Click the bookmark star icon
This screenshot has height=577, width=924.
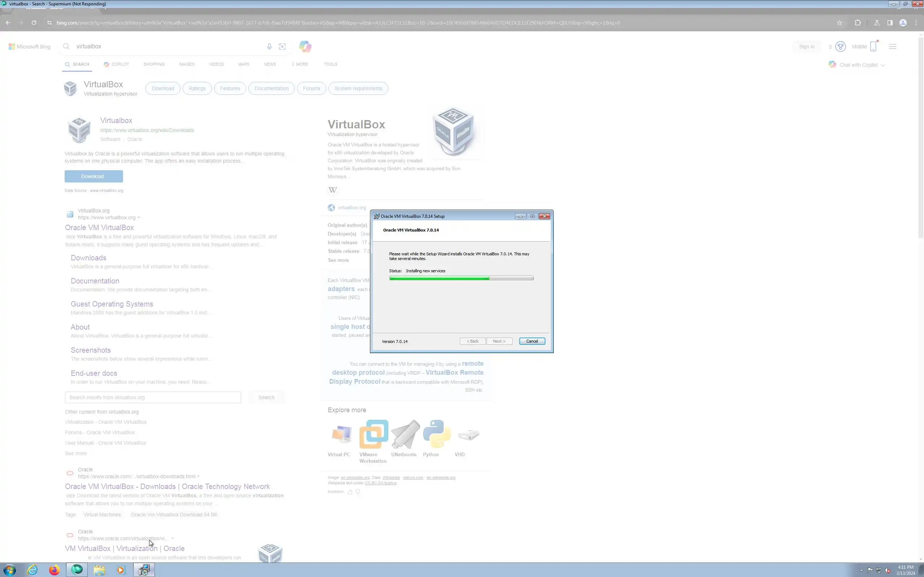(839, 23)
